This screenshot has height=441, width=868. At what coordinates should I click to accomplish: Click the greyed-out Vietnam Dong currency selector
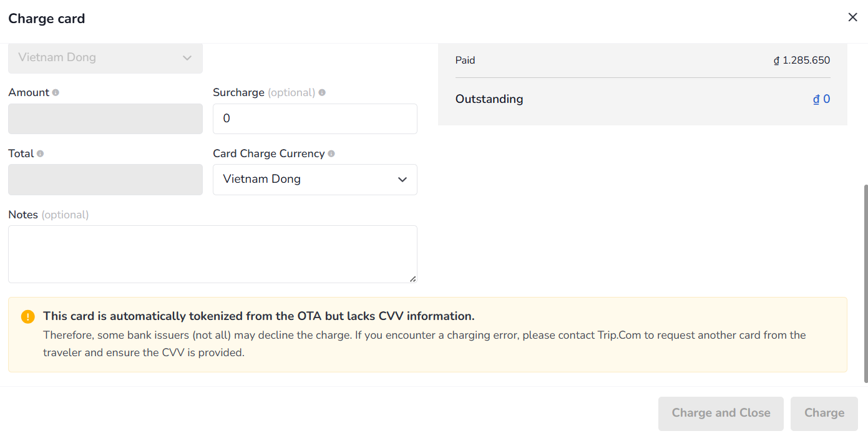click(x=105, y=58)
